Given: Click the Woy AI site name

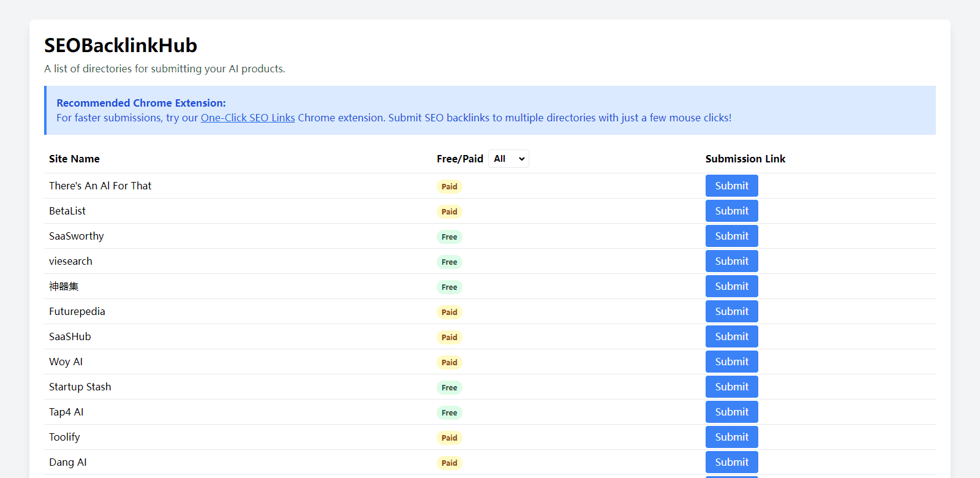Looking at the screenshot, I should (66, 362).
